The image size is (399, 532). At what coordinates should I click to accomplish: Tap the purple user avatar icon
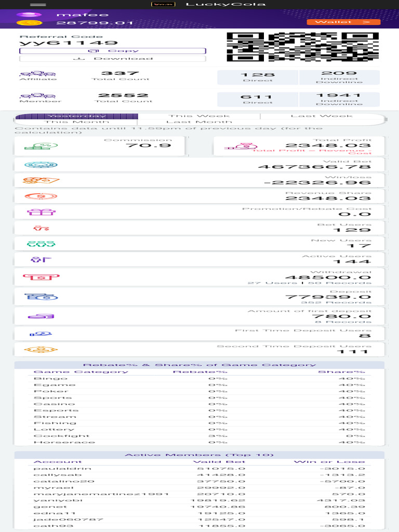29,15
